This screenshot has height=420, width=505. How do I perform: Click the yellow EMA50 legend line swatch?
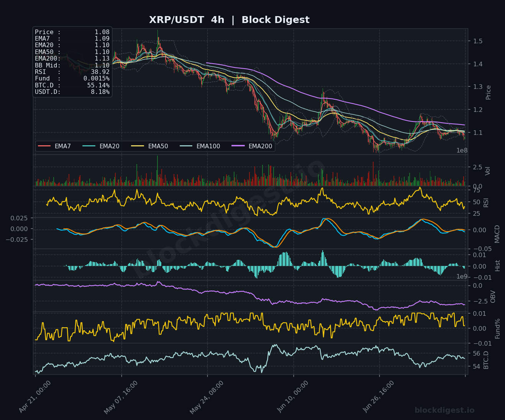[x=138, y=146]
